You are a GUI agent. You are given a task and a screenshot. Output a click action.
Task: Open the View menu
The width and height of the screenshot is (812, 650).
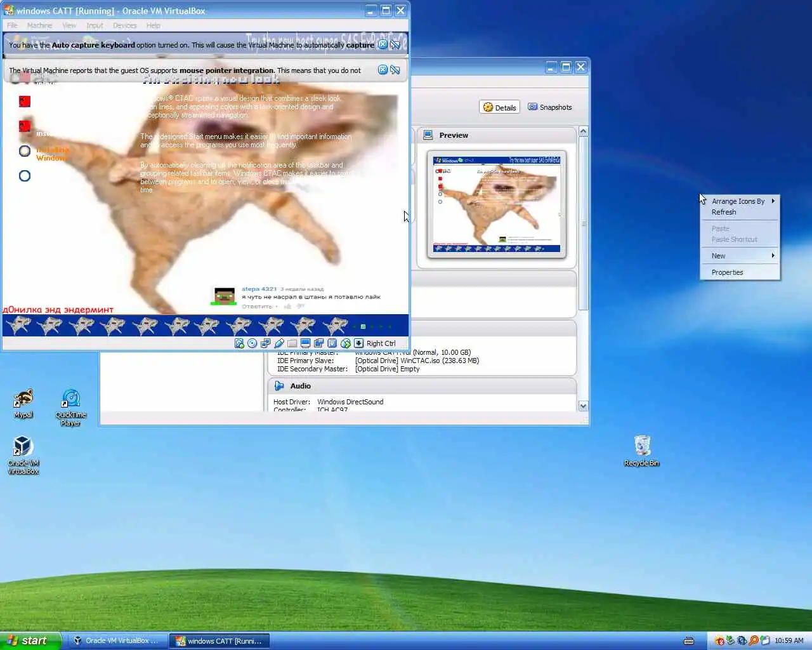click(x=69, y=25)
